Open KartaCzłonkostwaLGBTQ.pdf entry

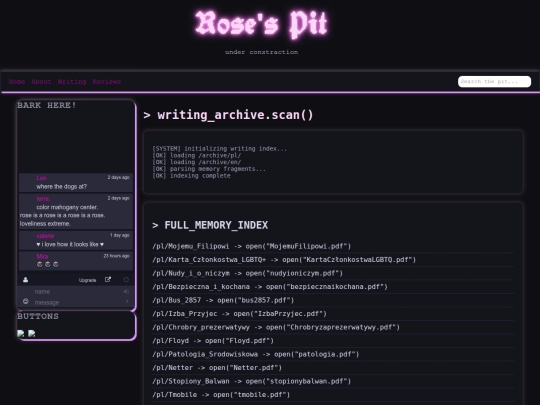point(284,260)
